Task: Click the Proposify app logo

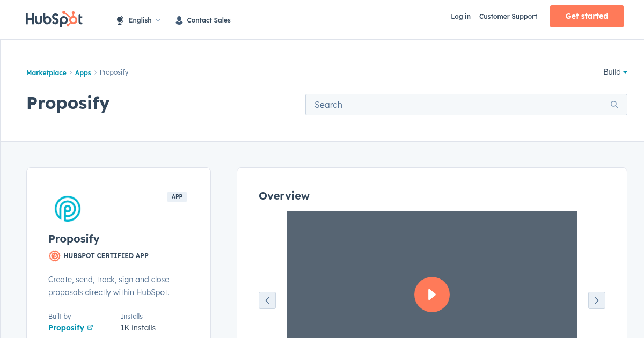Action: 67,209
